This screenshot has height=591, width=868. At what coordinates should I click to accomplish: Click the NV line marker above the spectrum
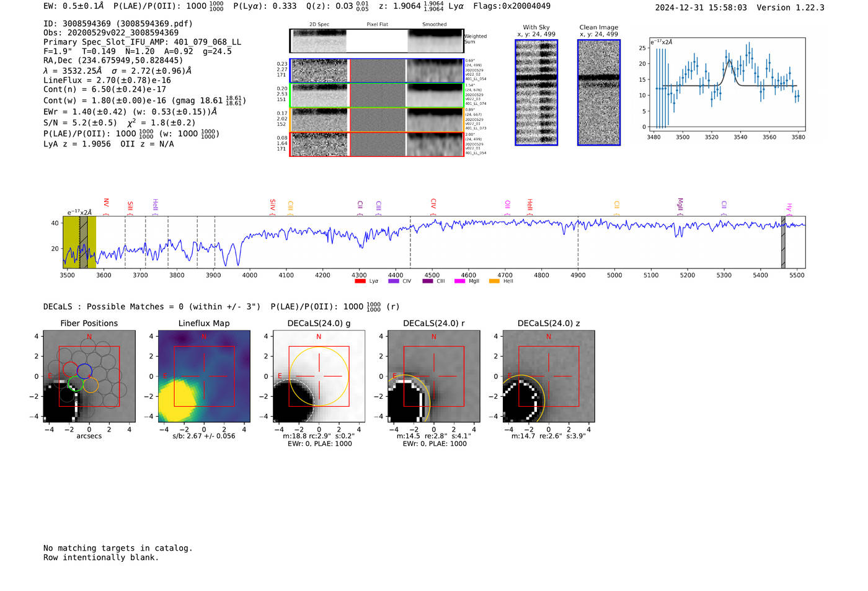[106, 203]
